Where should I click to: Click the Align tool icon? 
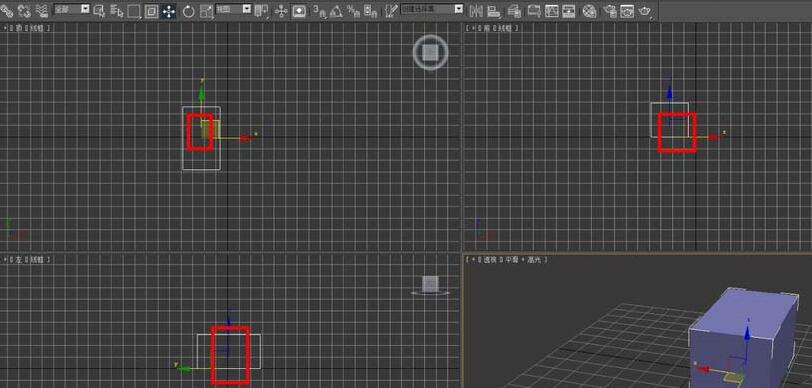coord(494,11)
